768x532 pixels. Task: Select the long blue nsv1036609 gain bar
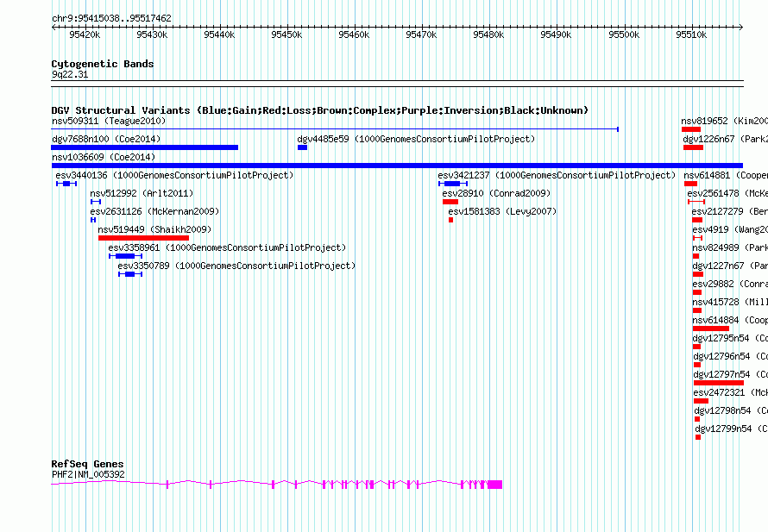(397, 166)
